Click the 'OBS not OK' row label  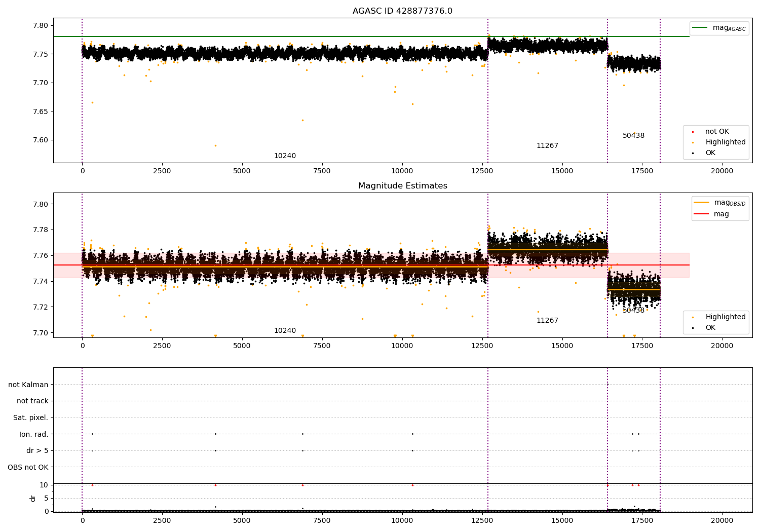click(x=28, y=467)
